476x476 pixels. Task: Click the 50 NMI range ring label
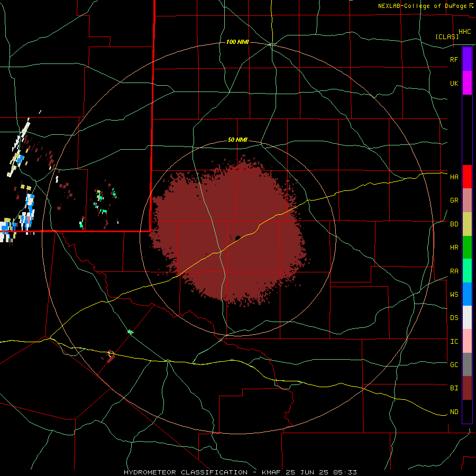pos(237,140)
